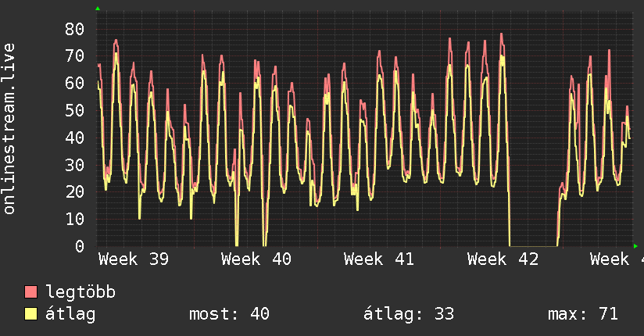Click the green arrow at the y-axis top
The height and width of the screenshot is (336, 644).
click(98, 9)
